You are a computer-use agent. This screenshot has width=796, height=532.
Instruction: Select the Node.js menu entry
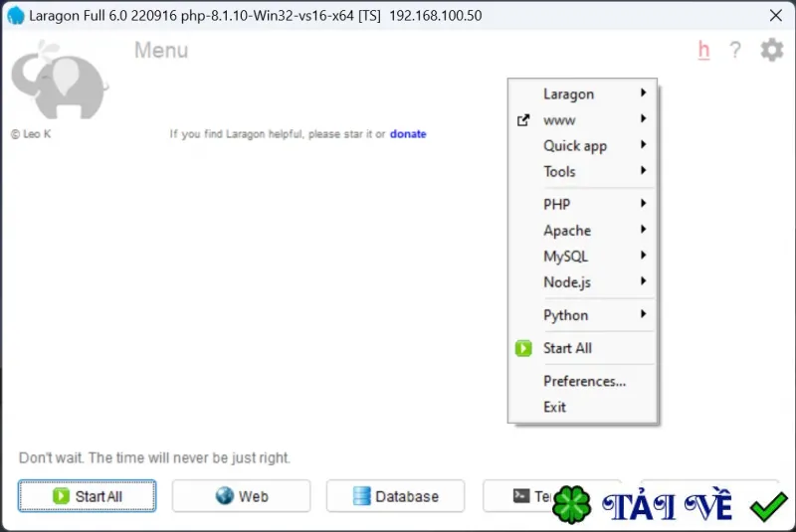[x=582, y=282]
